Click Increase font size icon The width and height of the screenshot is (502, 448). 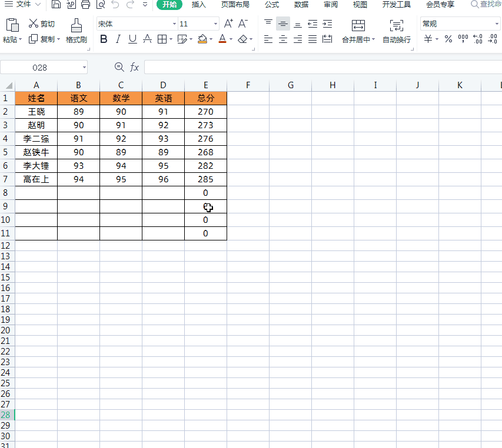click(228, 24)
